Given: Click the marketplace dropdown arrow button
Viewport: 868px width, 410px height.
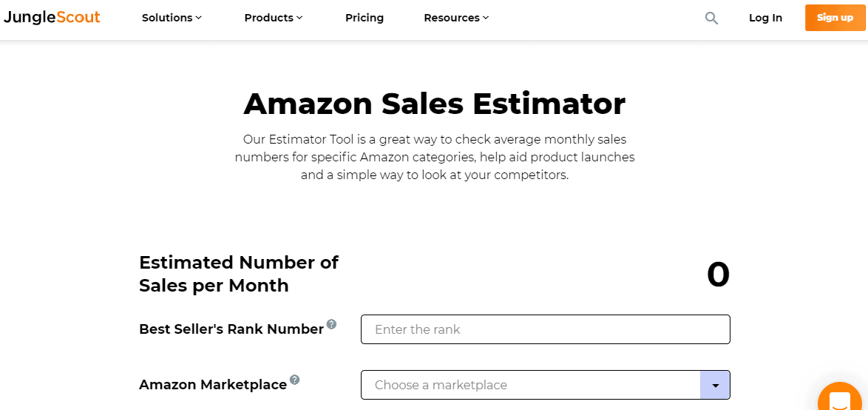Looking at the screenshot, I should (x=715, y=385).
